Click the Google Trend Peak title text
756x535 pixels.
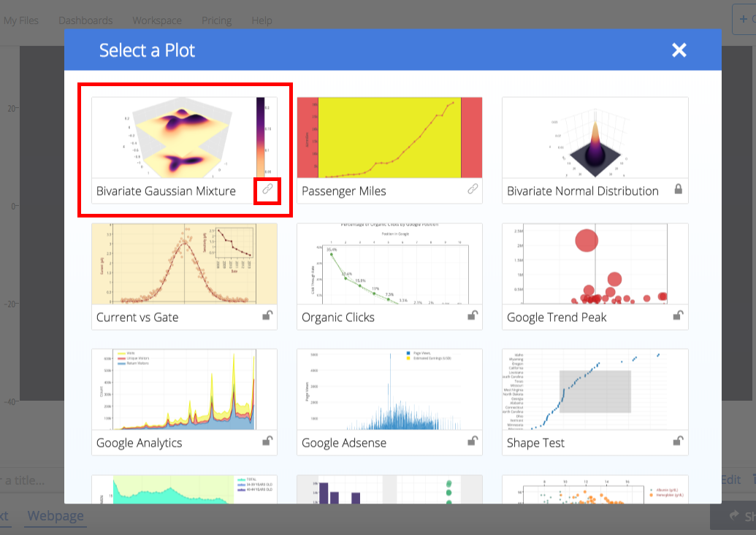click(557, 317)
